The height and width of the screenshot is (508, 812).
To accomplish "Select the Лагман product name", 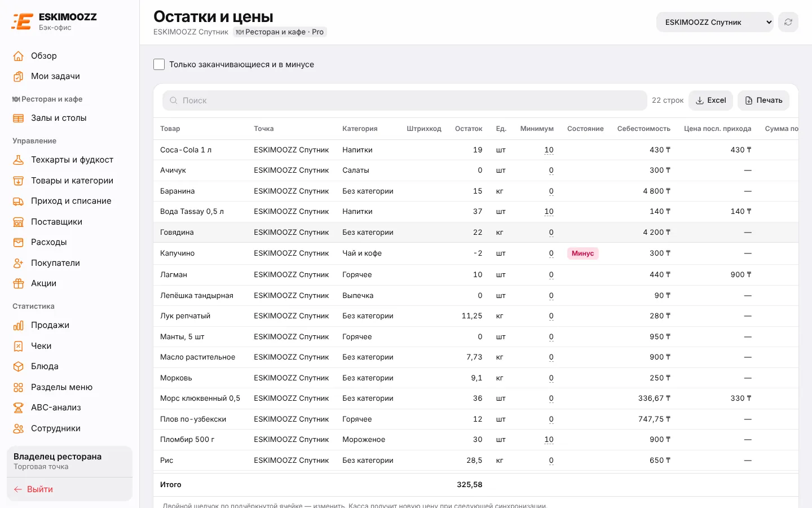I will tap(174, 275).
